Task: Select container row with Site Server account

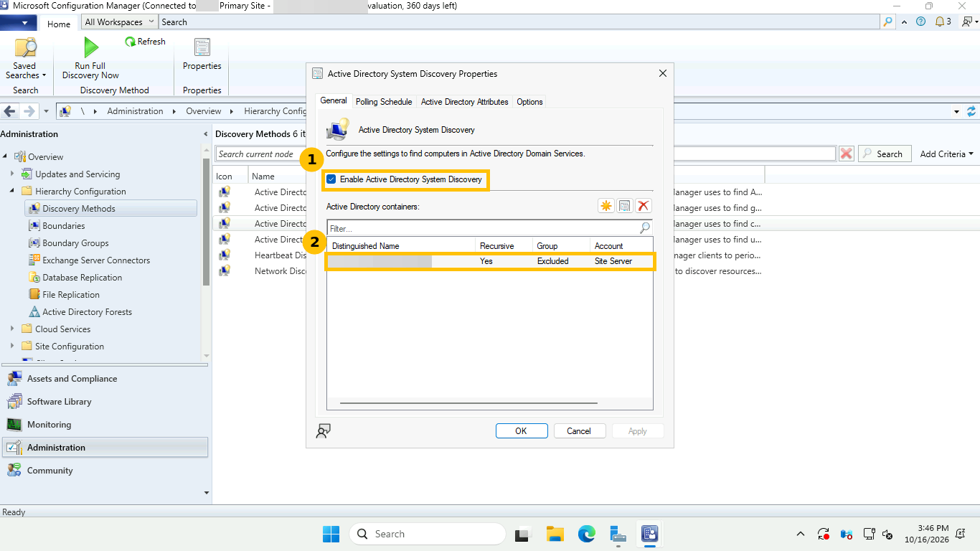Action: 489,261
